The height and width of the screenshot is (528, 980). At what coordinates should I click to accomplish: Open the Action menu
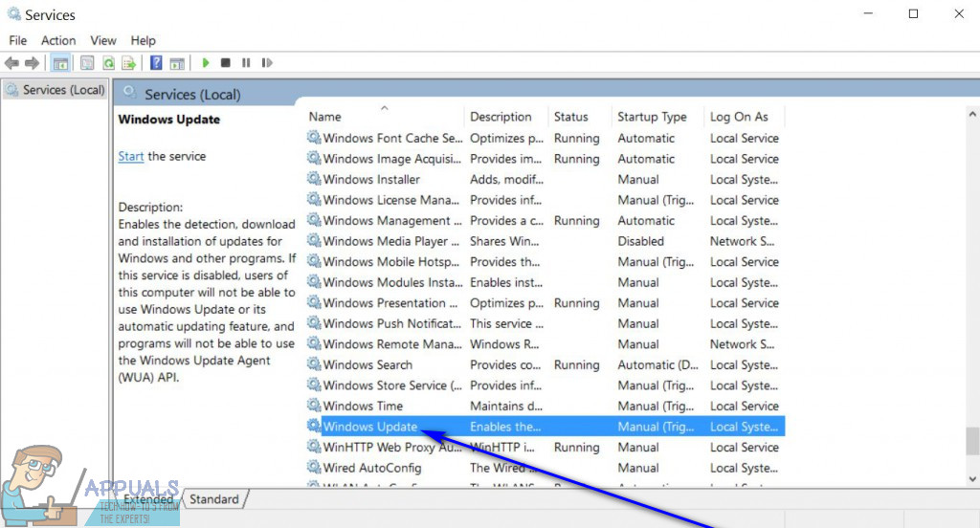pos(58,40)
